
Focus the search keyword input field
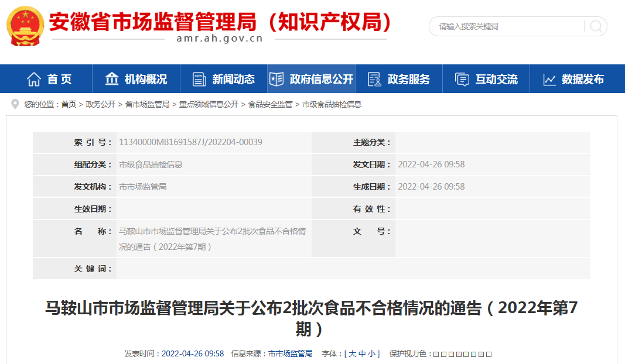[507, 26]
